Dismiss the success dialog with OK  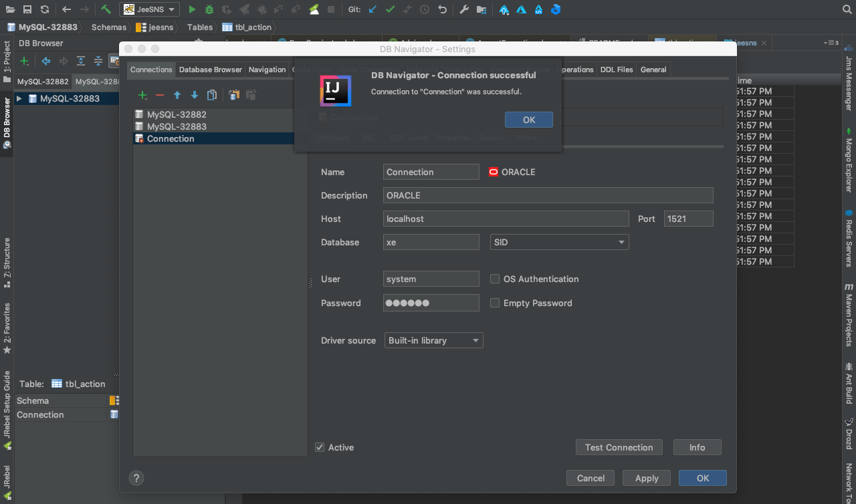tap(528, 120)
